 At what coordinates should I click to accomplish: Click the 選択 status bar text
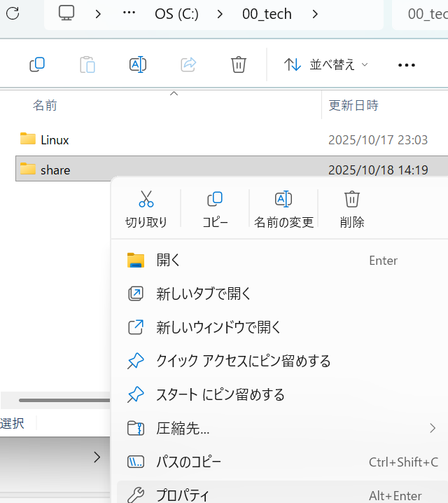(12, 423)
